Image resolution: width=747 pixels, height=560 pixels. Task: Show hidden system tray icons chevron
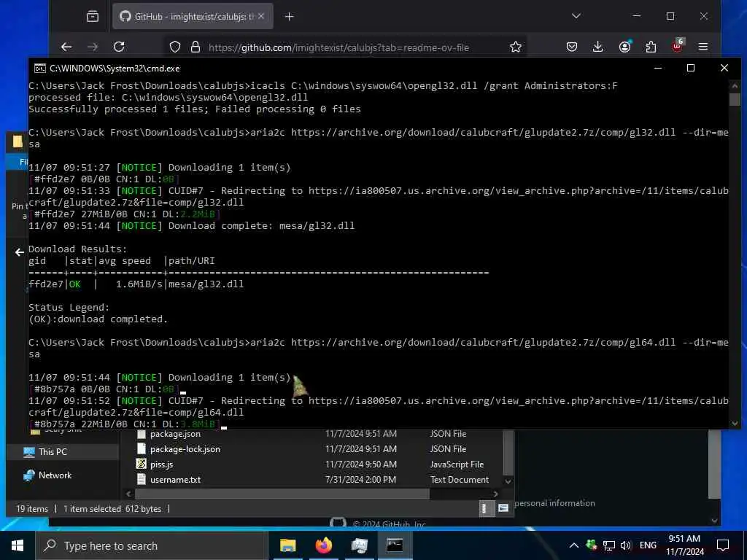pos(574,545)
